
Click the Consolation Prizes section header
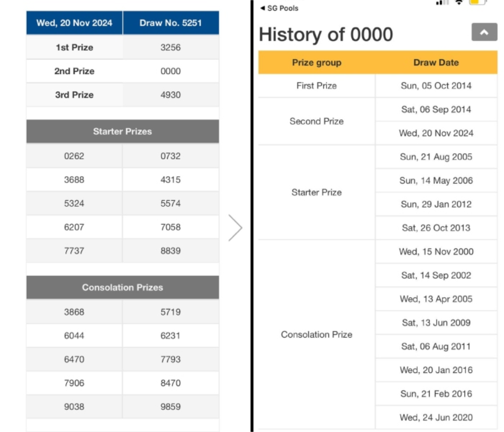point(122,288)
